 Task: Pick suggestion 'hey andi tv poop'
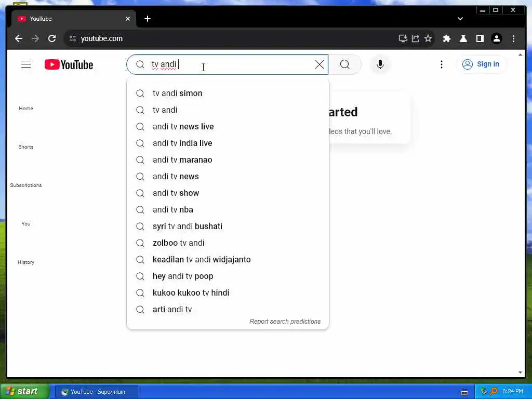228,276
